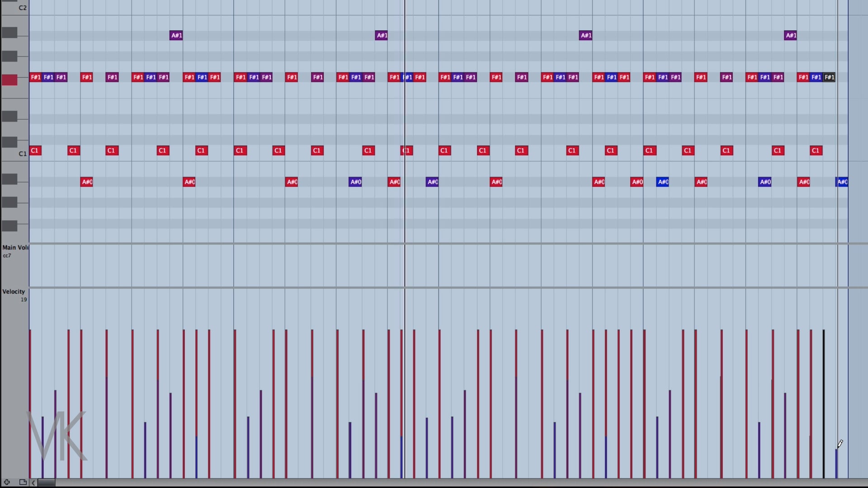Viewport: 868px width, 488px height.
Task: Click the horizontal scrollbar left arrow
Action: tap(33, 483)
